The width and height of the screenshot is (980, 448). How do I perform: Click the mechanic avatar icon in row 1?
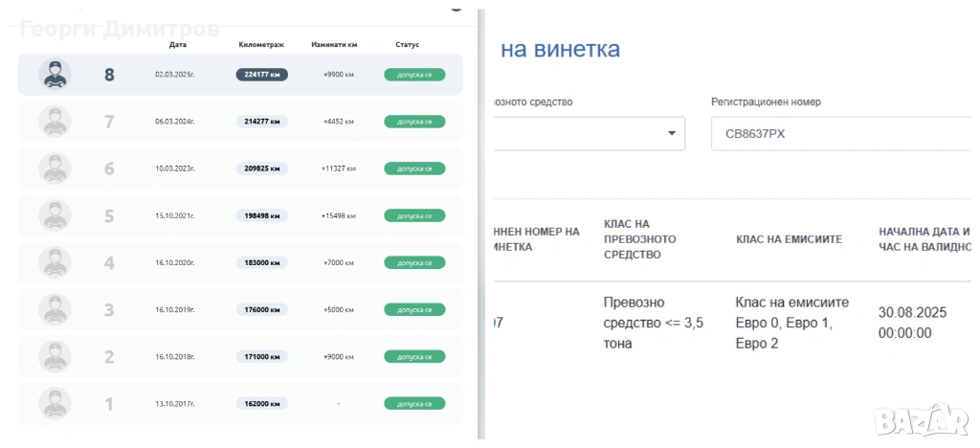coord(55,404)
